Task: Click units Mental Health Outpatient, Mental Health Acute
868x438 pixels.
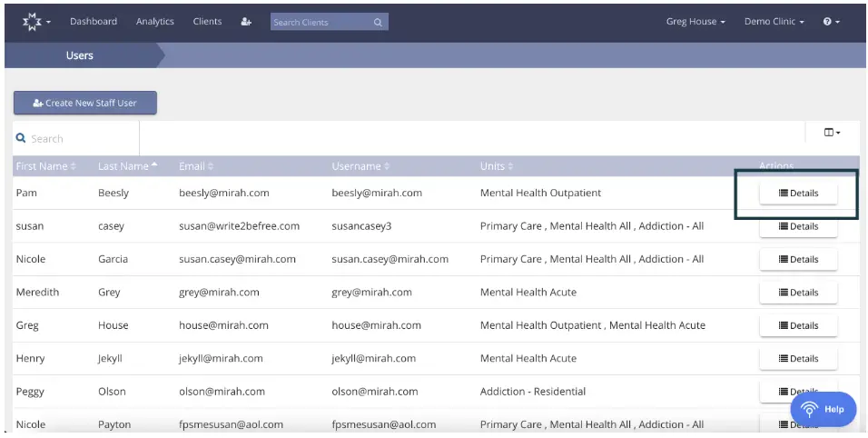Action: click(x=592, y=325)
